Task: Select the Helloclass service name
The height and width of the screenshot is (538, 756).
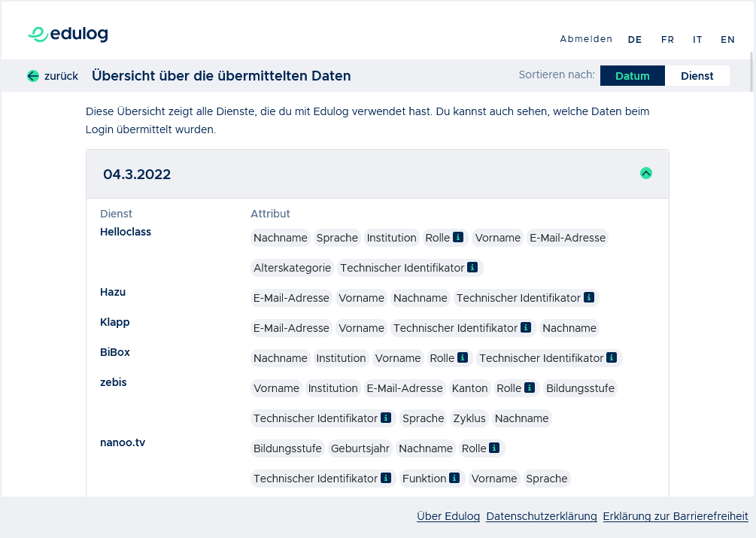Action: click(126, 232)
